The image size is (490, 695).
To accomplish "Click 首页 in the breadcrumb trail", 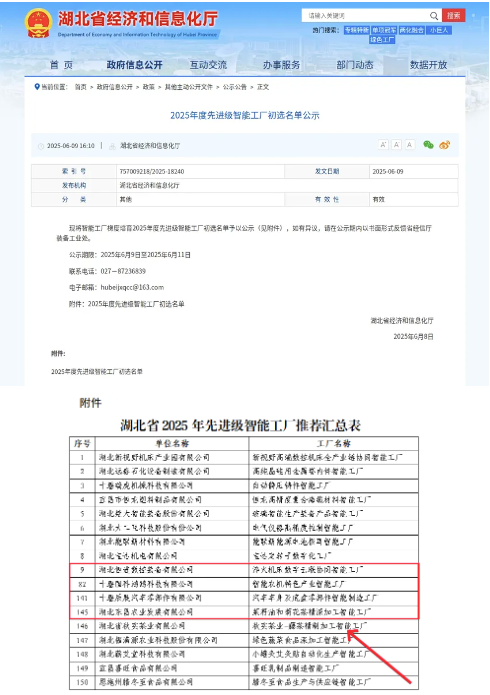I will pyautogui.click(x=81, y=87).
